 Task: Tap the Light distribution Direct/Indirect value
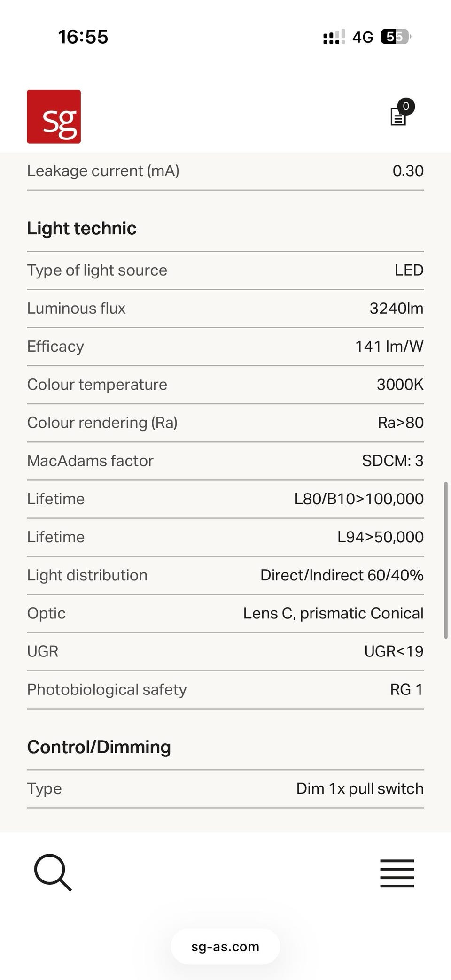click(342, 575)
